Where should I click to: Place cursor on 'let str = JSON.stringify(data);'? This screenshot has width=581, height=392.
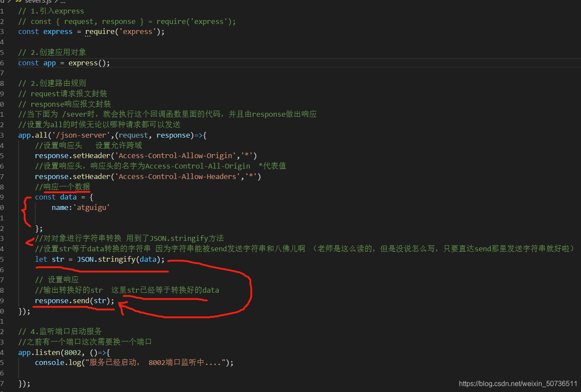pyautogui.click(x=100, y=259)
